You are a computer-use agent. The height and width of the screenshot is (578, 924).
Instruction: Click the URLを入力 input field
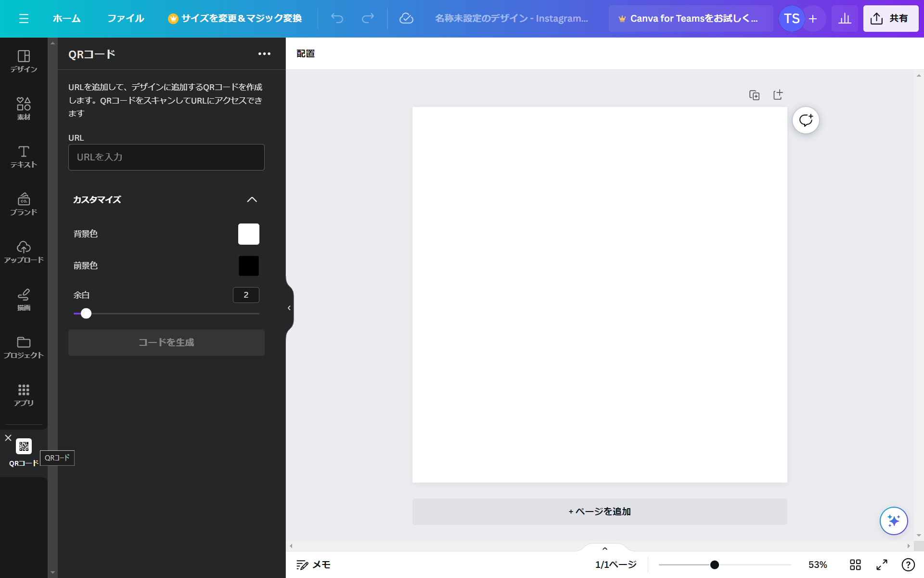(167, 157)
